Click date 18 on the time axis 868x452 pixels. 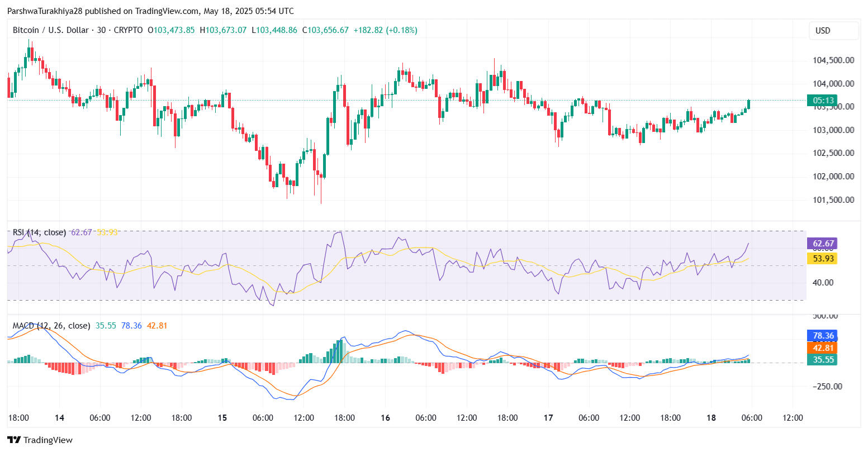pyautogui.click(x=711, y=417)
